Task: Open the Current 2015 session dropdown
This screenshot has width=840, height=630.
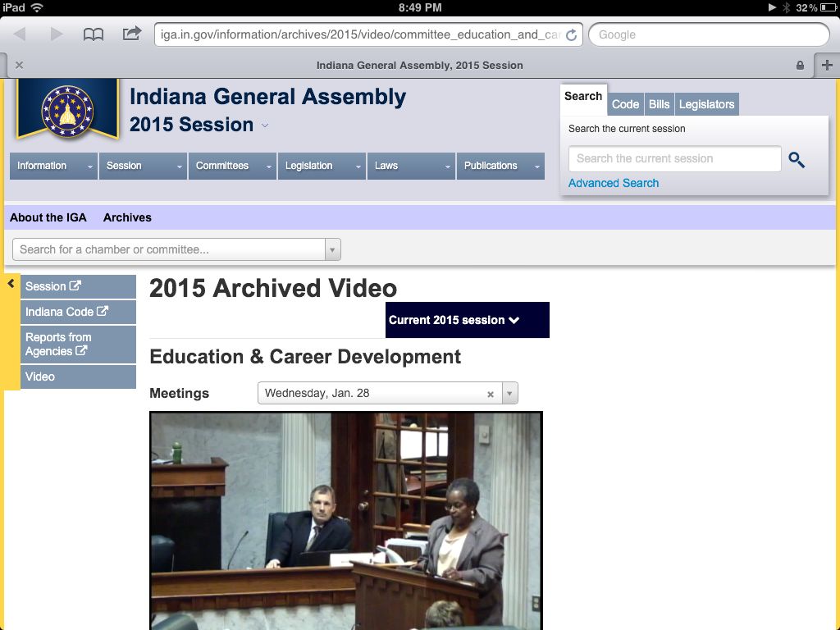Action: point(467,320)
